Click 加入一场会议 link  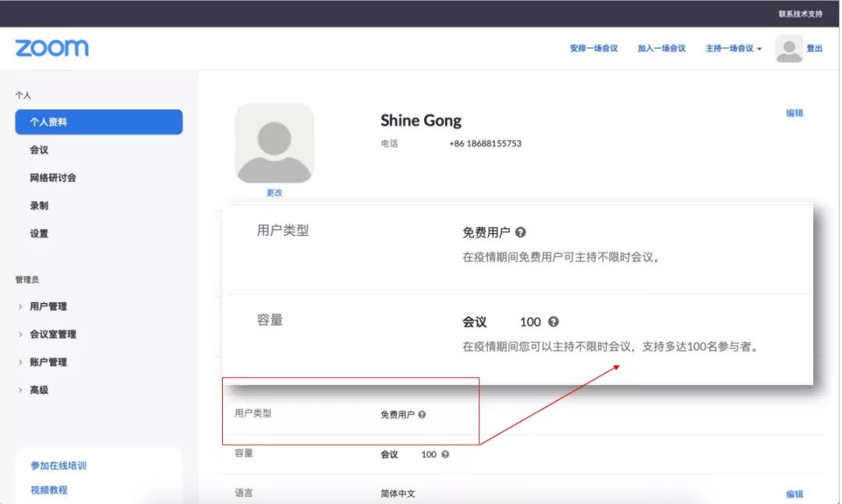pos(661,48)
